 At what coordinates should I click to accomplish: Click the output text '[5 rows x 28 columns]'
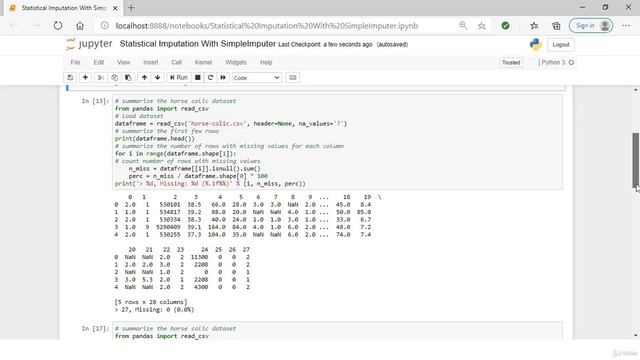[151, 302]
